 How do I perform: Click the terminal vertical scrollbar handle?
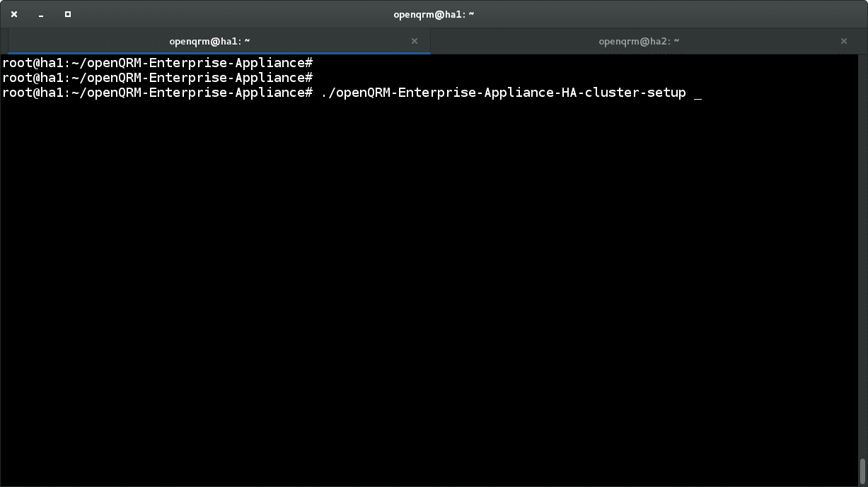click(863, 473)
